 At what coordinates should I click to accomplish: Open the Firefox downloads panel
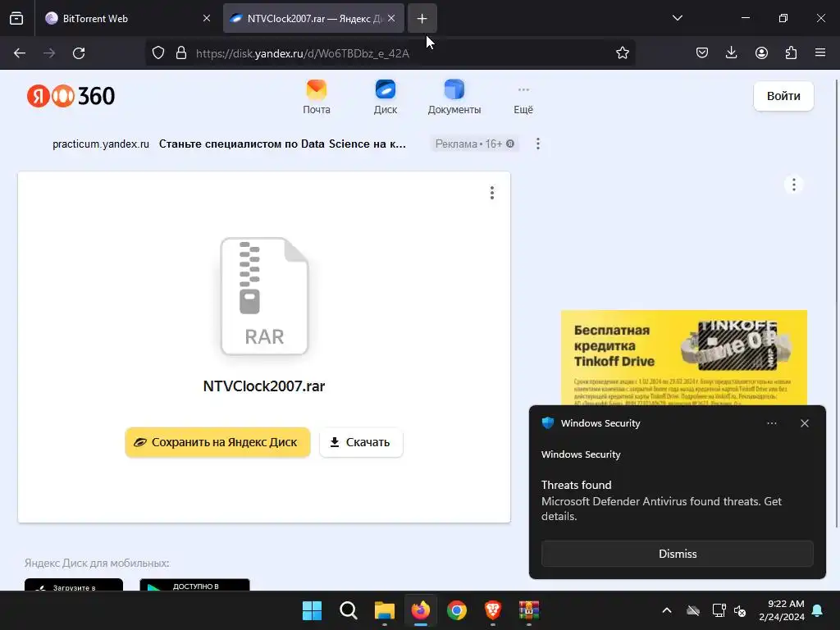(x=731, y=53)
